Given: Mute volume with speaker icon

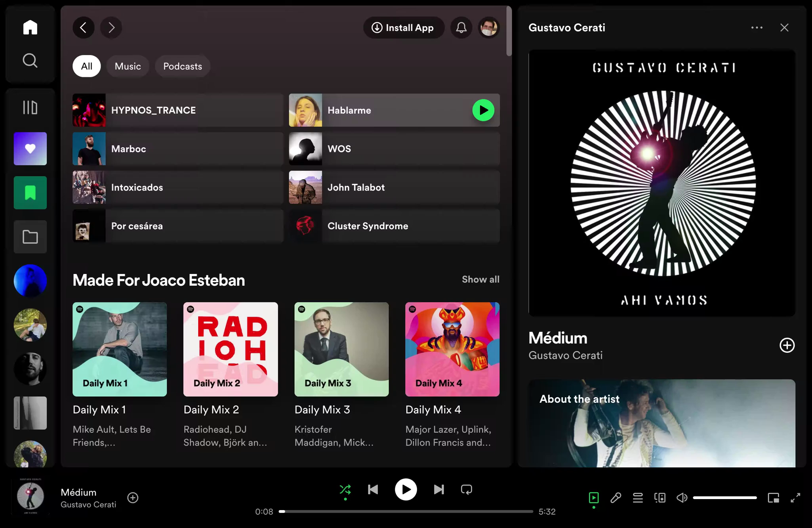Looking at the screenshot, I should pos(682,497).
